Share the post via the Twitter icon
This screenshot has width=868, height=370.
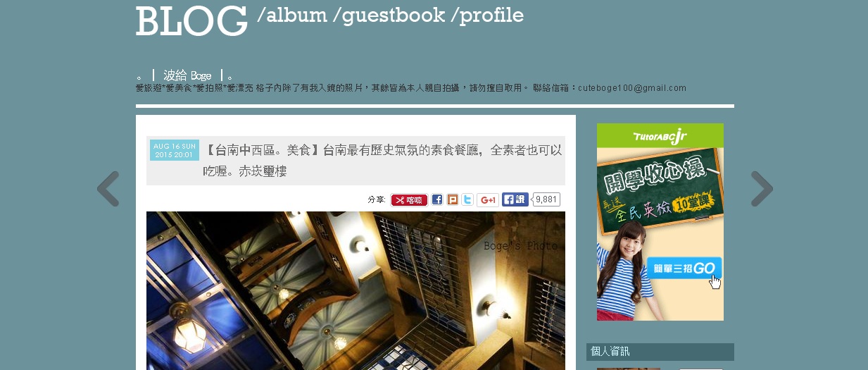click(x=467, y=199)
